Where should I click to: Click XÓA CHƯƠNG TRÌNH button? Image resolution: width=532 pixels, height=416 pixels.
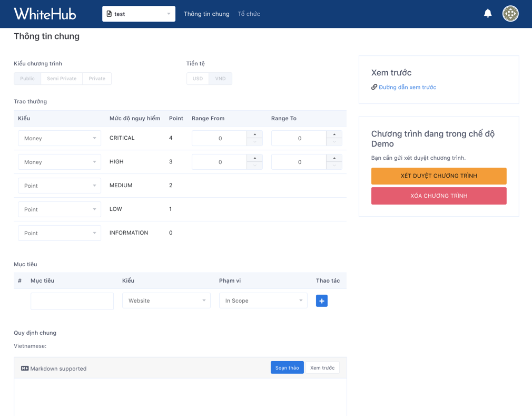point(439,195)
